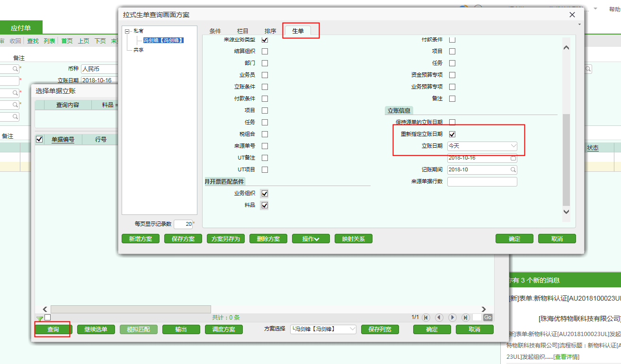Check the 税组合 checkbox
Screen dimensions: 621x364
pyautogui.click(x=265, y=134)
